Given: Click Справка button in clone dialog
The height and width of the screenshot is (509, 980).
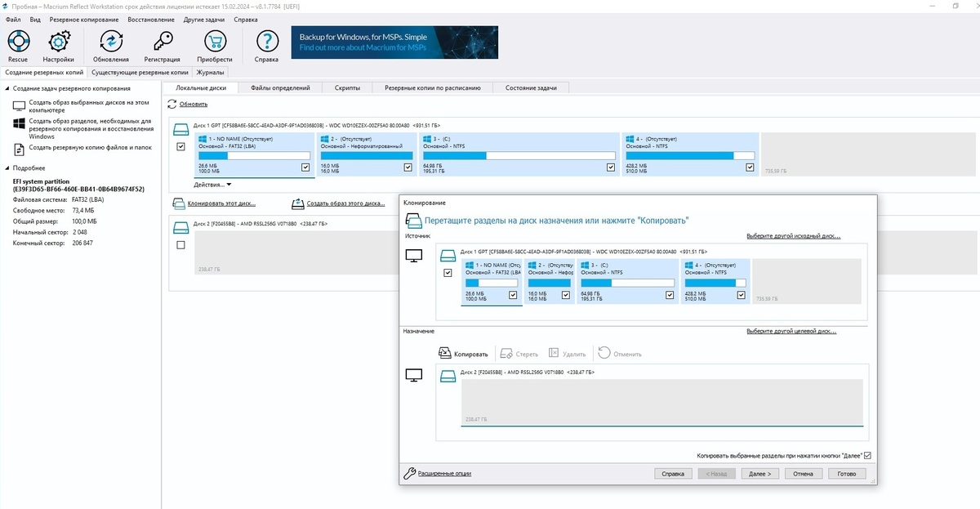Looking at the screenshot, I should [673, 473].
